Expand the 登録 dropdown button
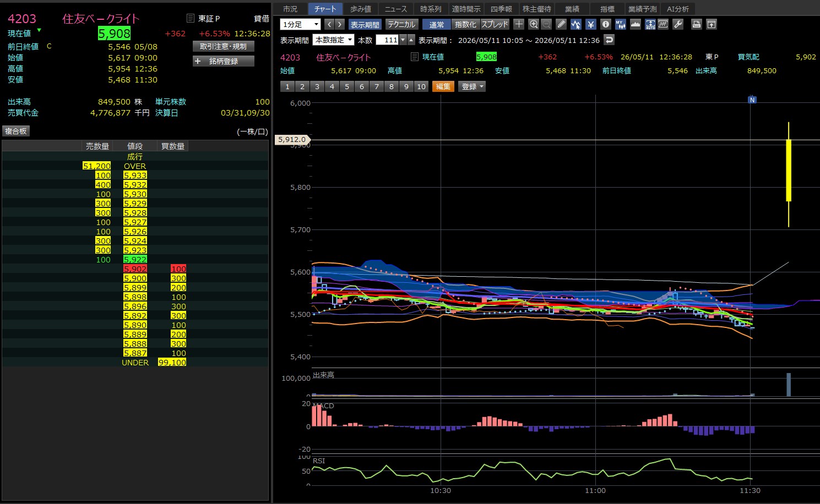Viewport: 820px width, 504px height. pos(472,86)
